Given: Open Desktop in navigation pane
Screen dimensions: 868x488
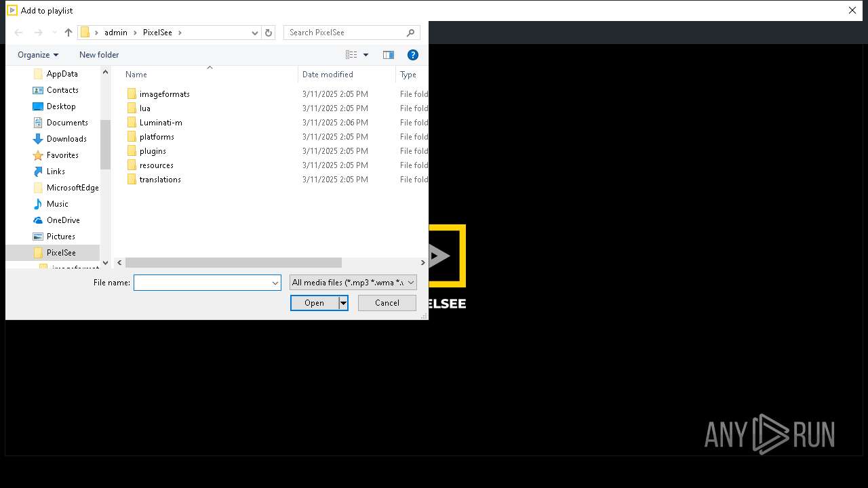Looking at the screenshot, I should [61, 106].
